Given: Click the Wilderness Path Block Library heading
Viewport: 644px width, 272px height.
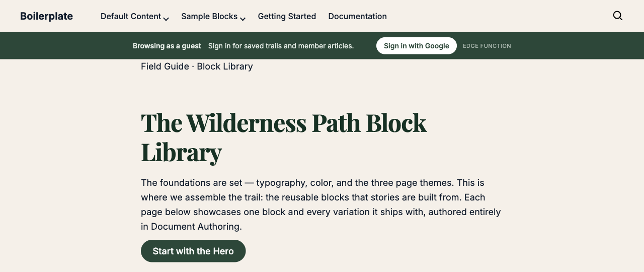Looking at the screenshot, I should point(284,137).
